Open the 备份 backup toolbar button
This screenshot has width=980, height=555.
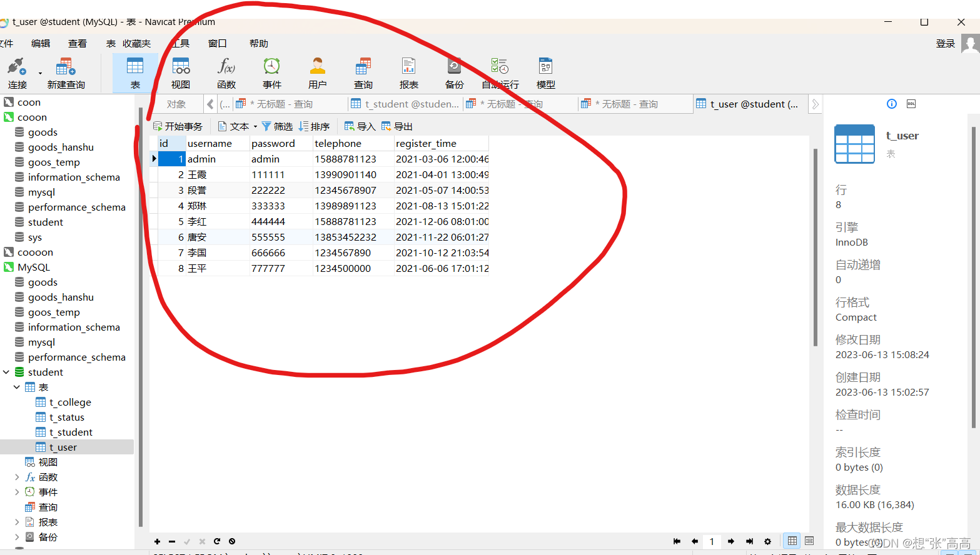pyautogui.click(x=455, y=73)
